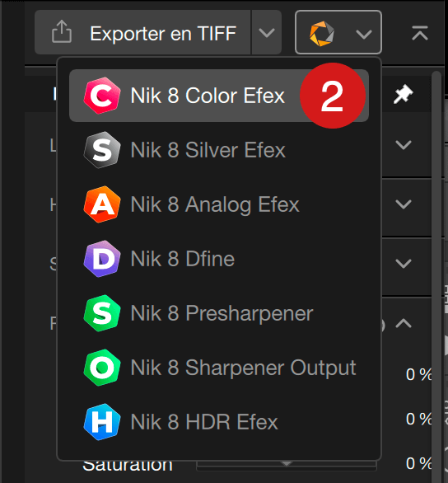
Task: Click the Color Efex pink C icon
Action: coord(102,96)
